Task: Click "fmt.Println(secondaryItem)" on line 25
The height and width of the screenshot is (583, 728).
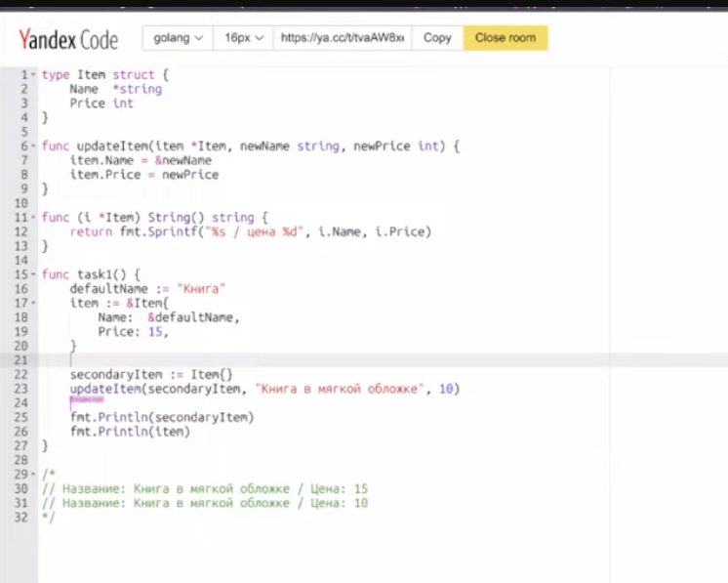Action: coord(162,418)
